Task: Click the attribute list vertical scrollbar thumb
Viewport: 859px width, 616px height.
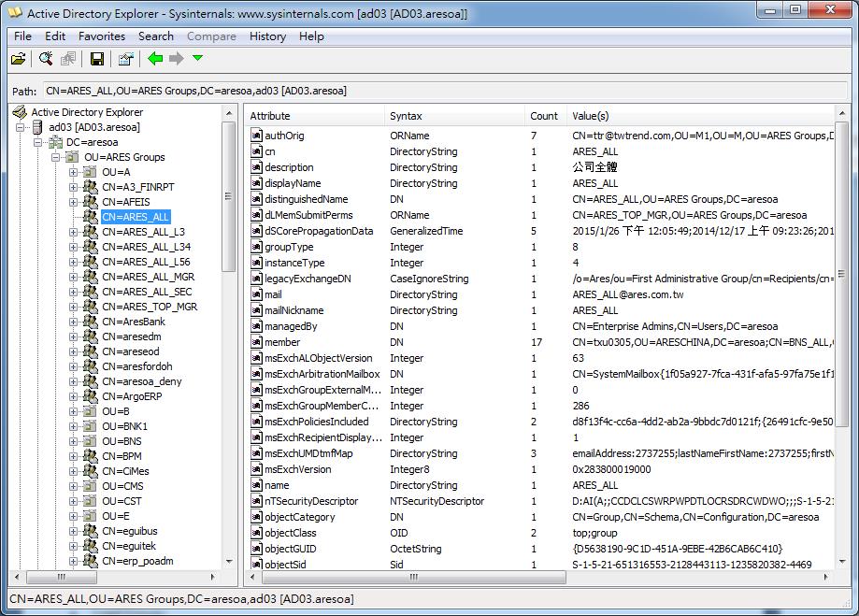Action: (x=841, y=274)
